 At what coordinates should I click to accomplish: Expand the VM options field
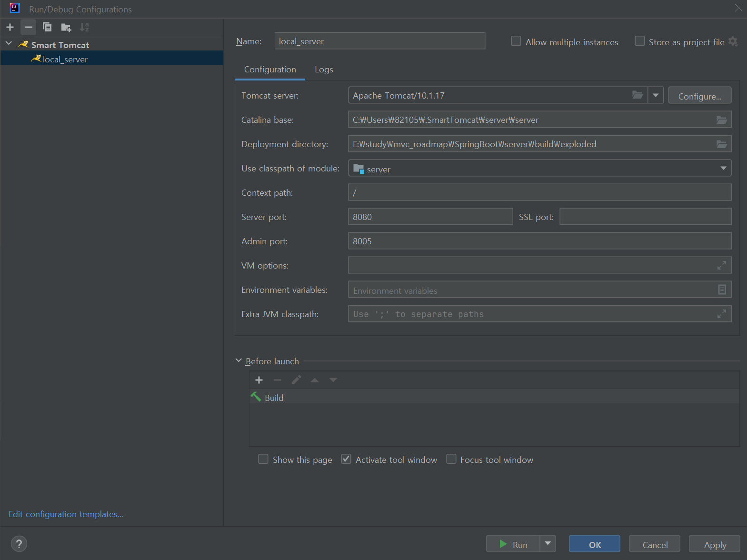pyautogui.click(x=722, y=265)
